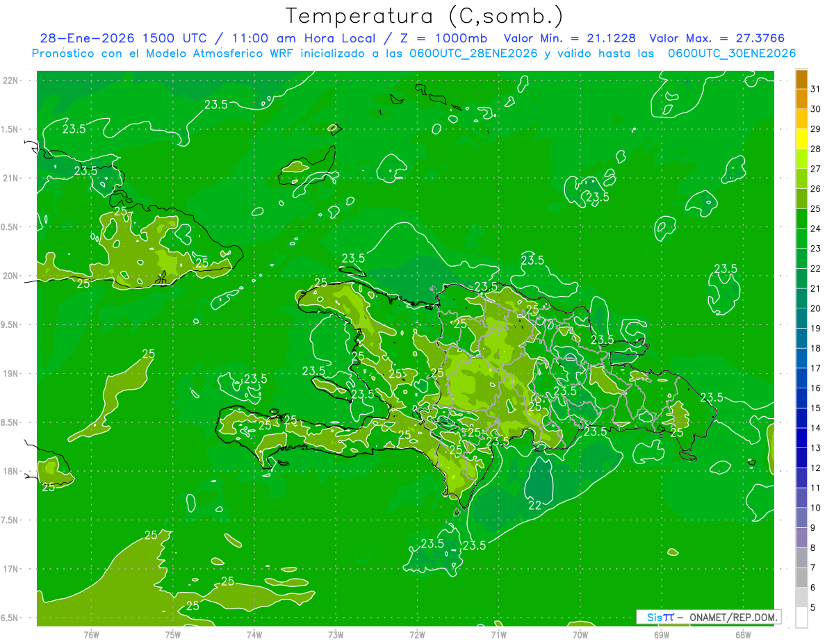Click the longitude label "72W"

pos(417,634)
